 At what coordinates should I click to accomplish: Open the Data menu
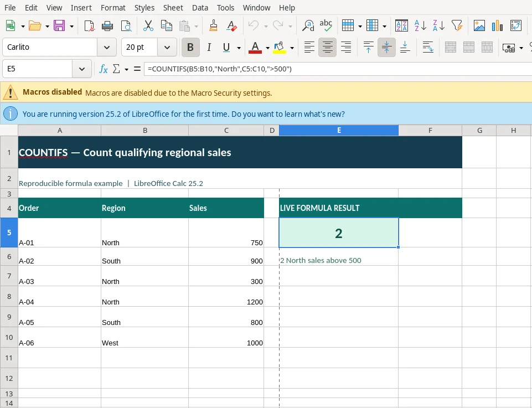200,7
